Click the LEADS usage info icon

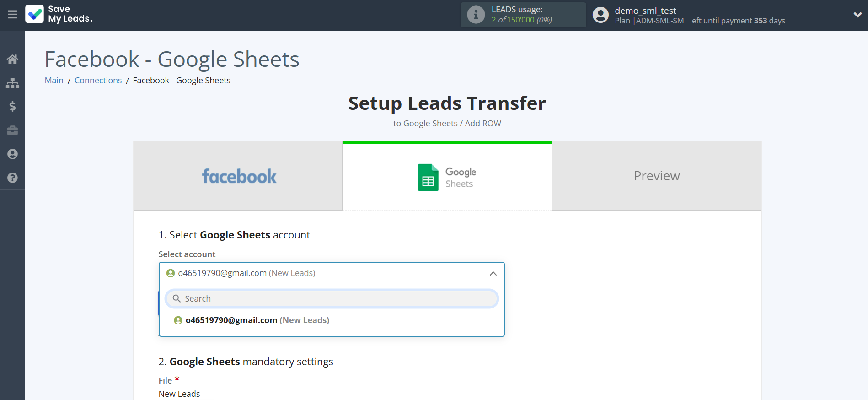pos(476,15)
